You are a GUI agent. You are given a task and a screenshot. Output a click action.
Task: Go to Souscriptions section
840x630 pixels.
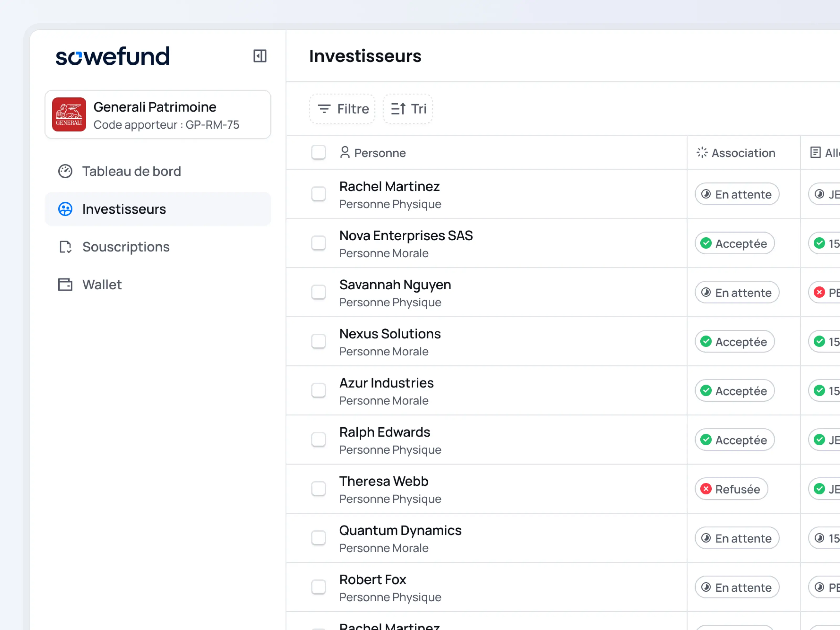tap(158, 247)
